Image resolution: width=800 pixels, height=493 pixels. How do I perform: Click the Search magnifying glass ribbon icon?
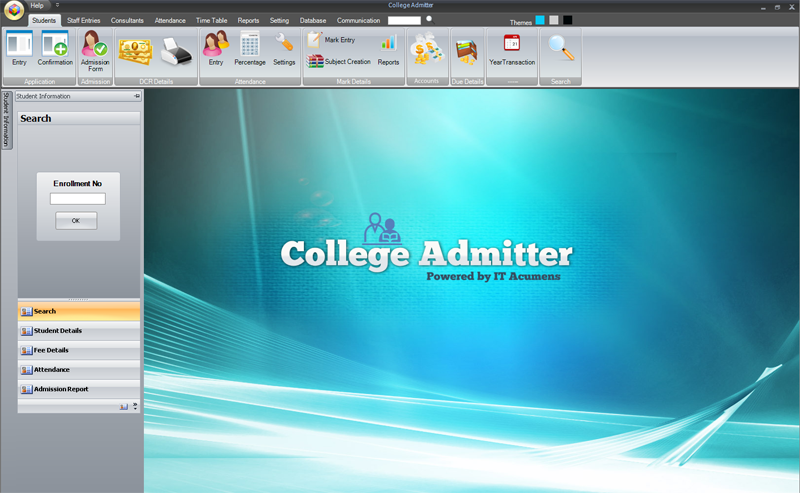561,47
